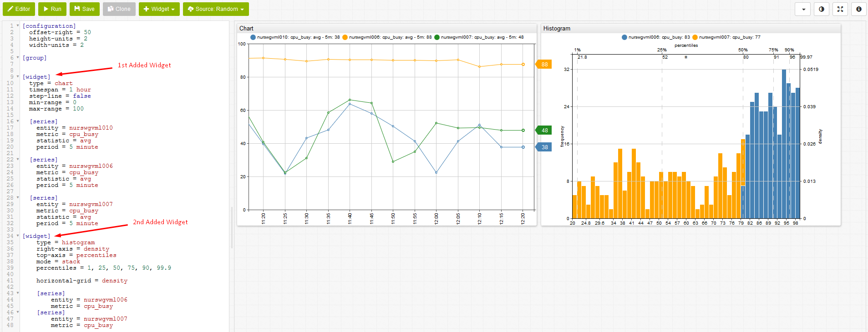Viewport: 868px width, 332px height.
Task: Click the Clone button
Action: [x=119, y=9]
